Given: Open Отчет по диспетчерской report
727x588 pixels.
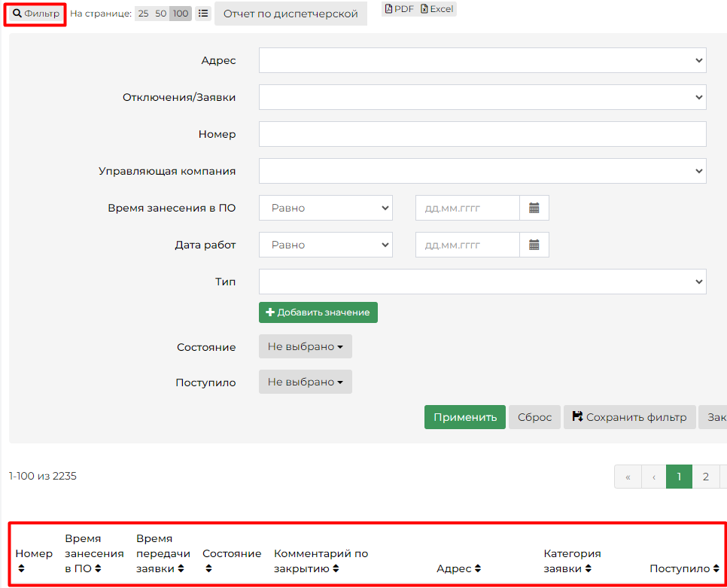Looking at the screenshot, I should [290, 14].
